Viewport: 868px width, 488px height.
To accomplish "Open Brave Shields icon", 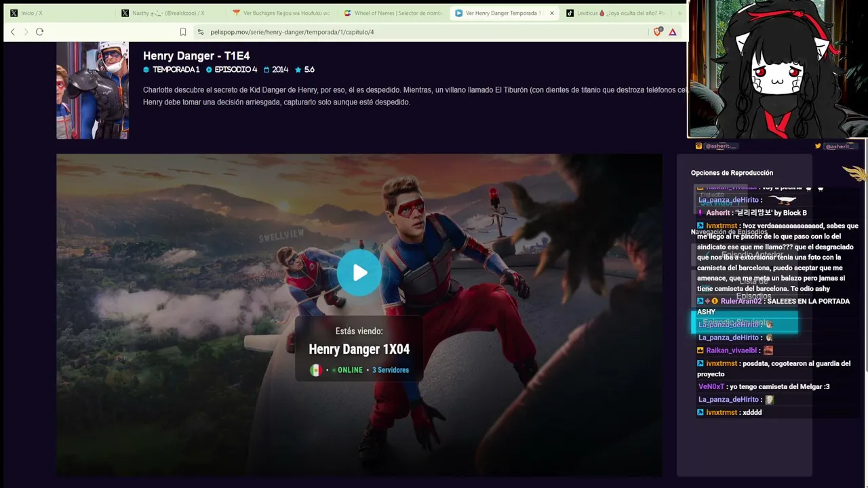I will 657,32.
